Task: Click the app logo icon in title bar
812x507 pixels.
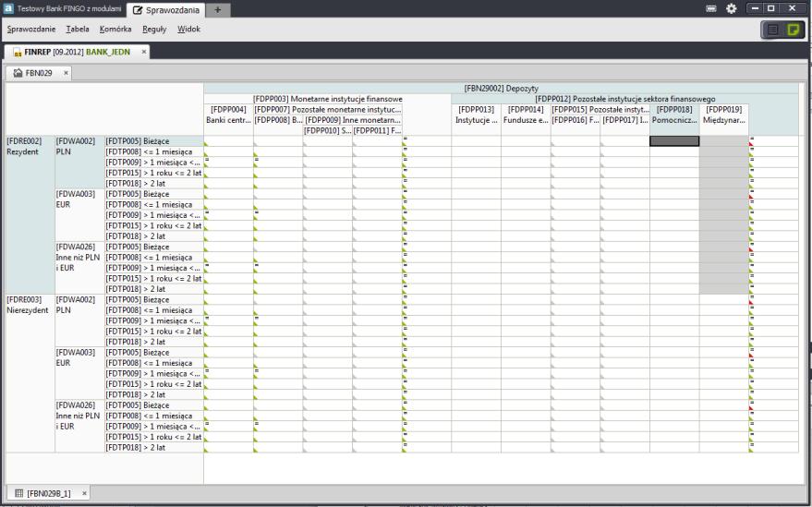Action: (x=8, y=9)
